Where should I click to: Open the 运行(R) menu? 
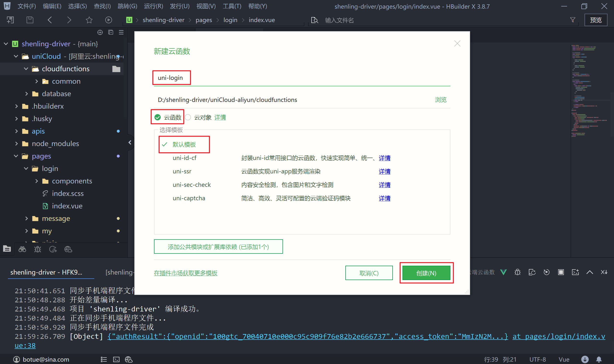[x=153, y=6]
